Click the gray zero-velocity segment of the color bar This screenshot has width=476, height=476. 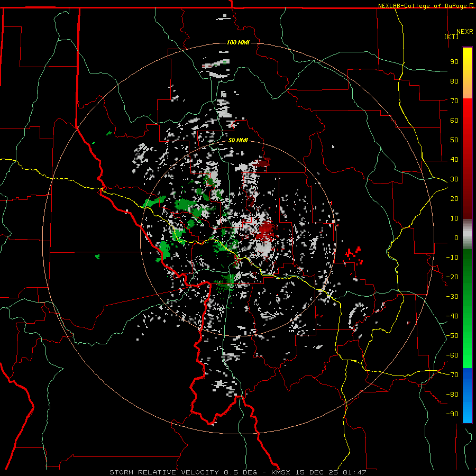[467, 234]
